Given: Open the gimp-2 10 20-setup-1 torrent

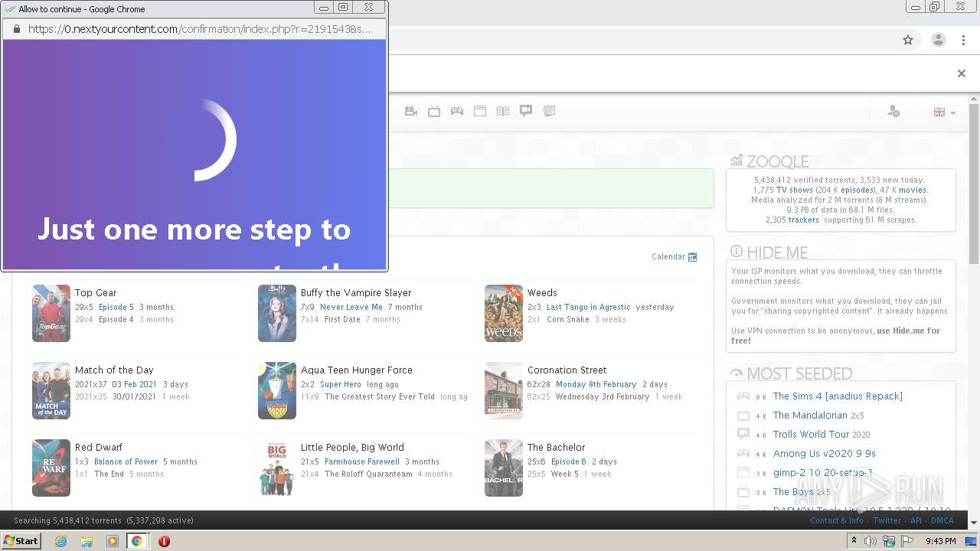Looking at the screenshot, I should pos(823,472).
